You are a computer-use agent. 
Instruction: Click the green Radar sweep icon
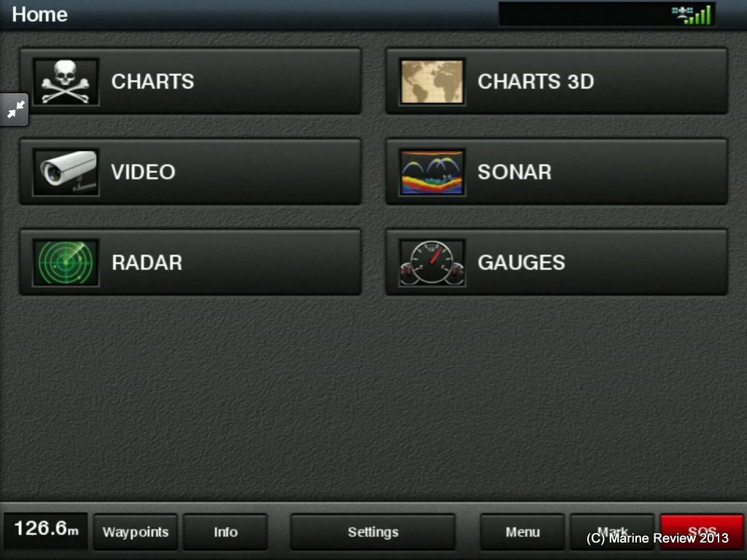point(66,262)
